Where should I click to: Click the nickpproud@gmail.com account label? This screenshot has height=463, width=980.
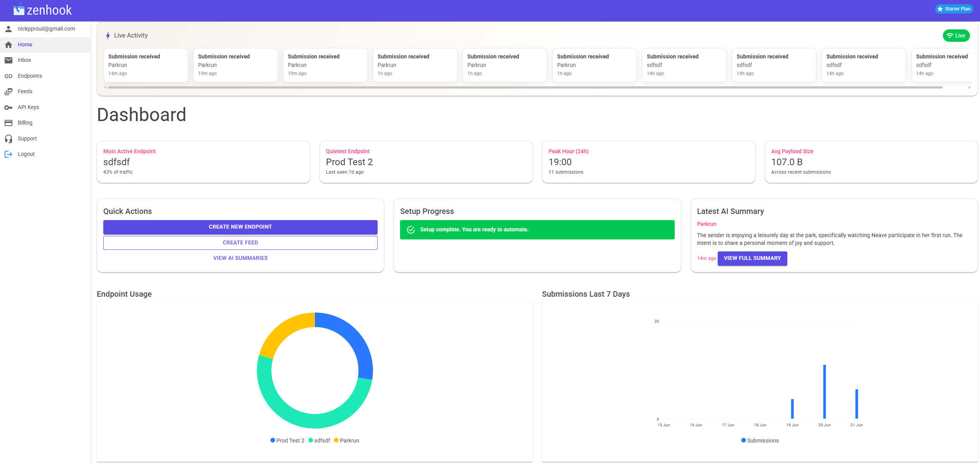tap(46, 29)
